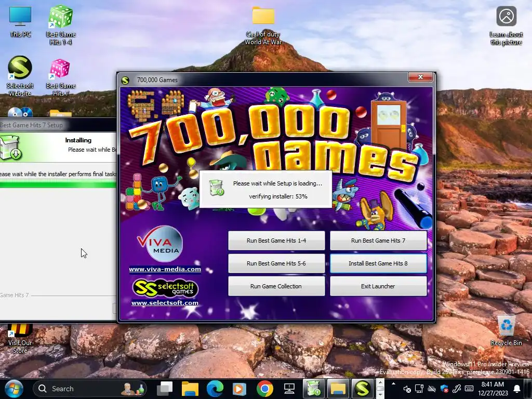
Task: Open Task View from taskbar
Action: click(165, 389)
